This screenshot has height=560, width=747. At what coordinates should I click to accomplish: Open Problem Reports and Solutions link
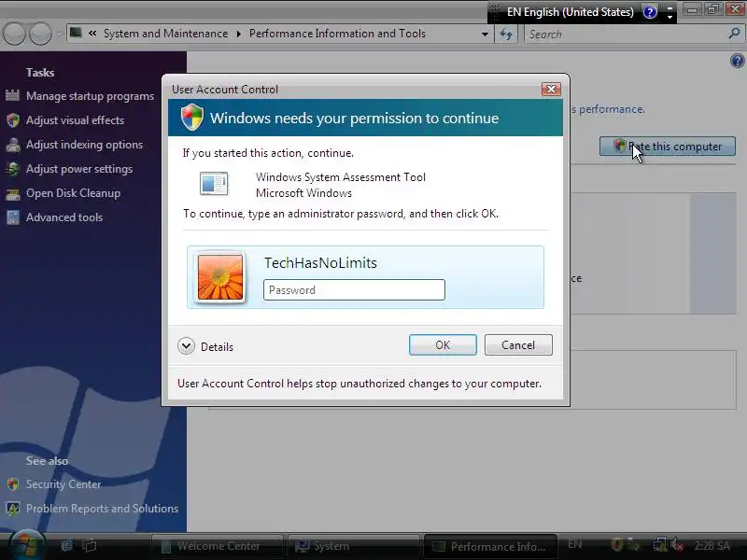(x=102, y=509)
